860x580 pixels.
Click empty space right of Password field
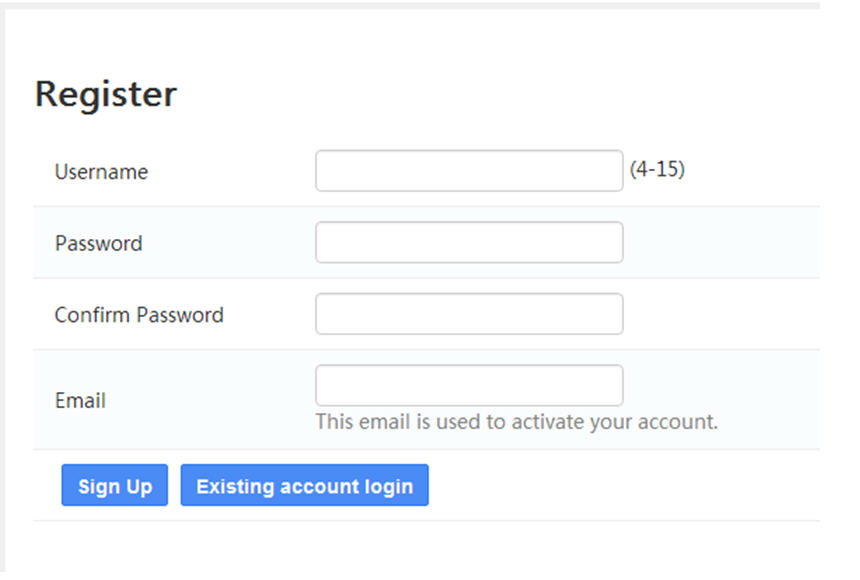(721, 243)
